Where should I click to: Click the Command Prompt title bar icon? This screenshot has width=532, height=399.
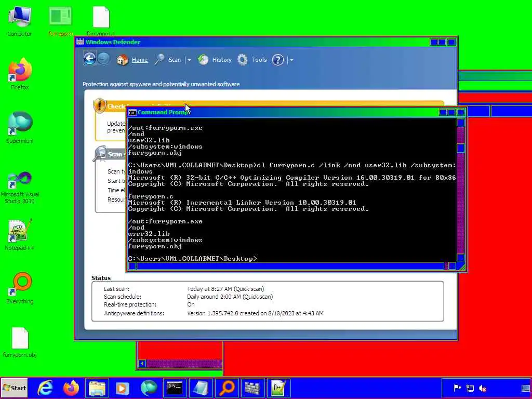click(x=132, y=112)
